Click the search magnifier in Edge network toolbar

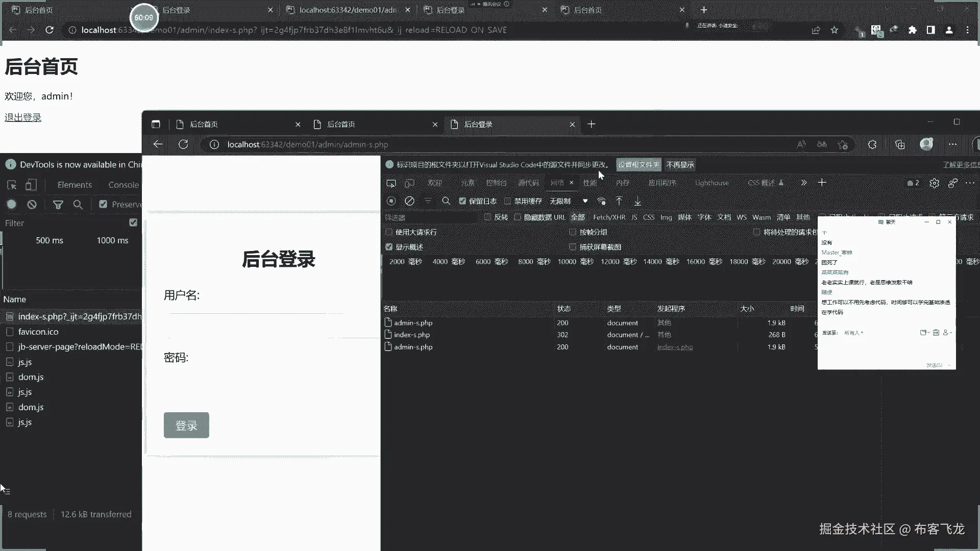pos(446,201)
